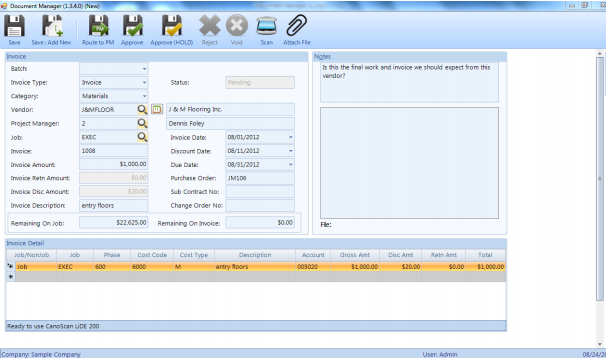Click the Route to PM icon
606x361 pixels.
pyautogui.click(x=99, y=26)
